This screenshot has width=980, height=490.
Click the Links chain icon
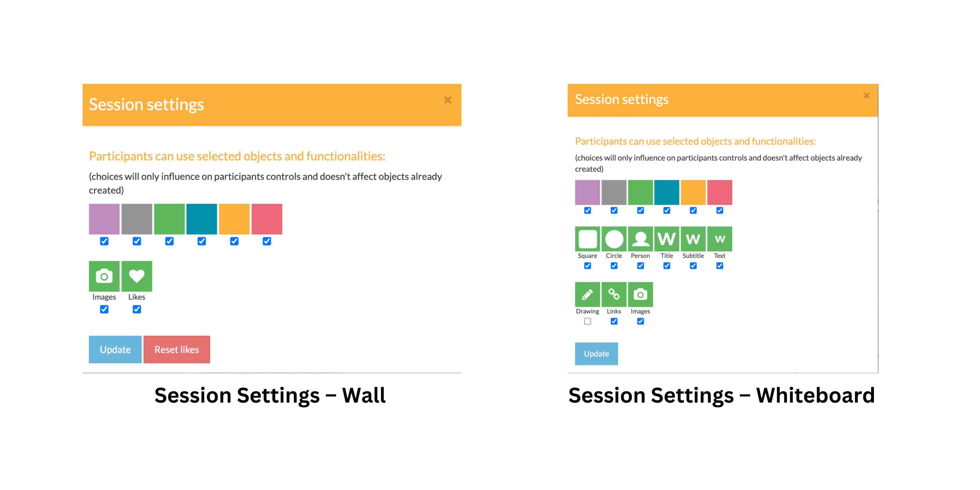(x=614, y=294)
